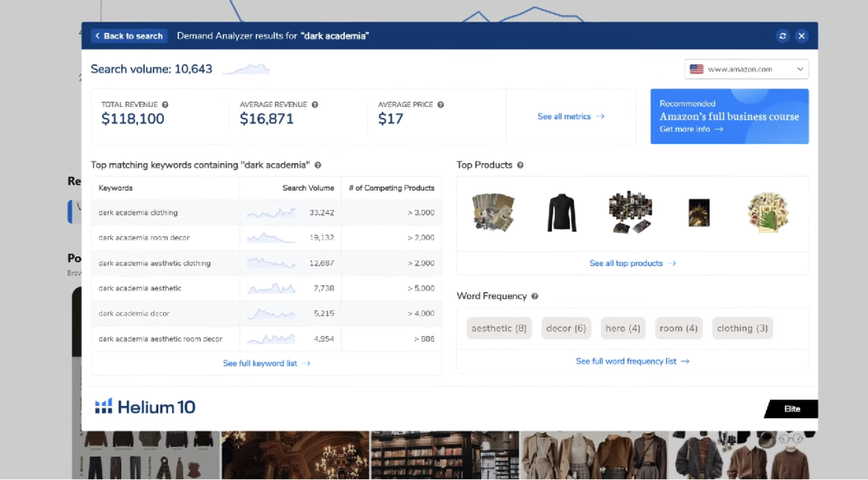Click Top Products help info icon
The width and height of the screenshot is (868, 480).
coord(520,166)
